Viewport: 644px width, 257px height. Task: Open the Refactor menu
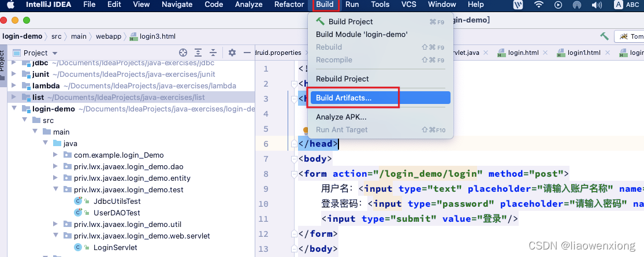coord(289,5)
